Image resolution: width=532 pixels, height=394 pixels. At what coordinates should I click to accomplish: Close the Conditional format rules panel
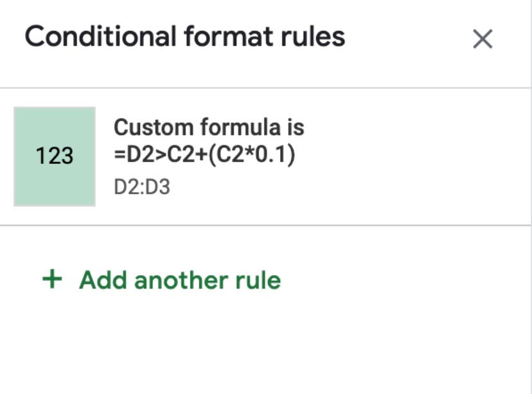483,39
